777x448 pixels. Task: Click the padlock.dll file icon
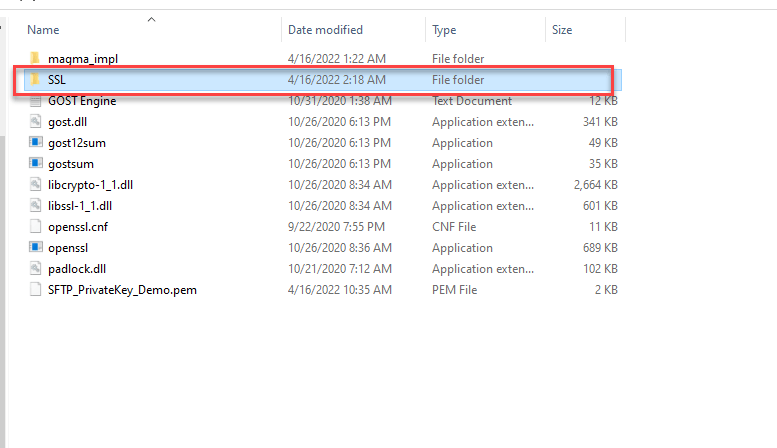[x=35, y=269]
